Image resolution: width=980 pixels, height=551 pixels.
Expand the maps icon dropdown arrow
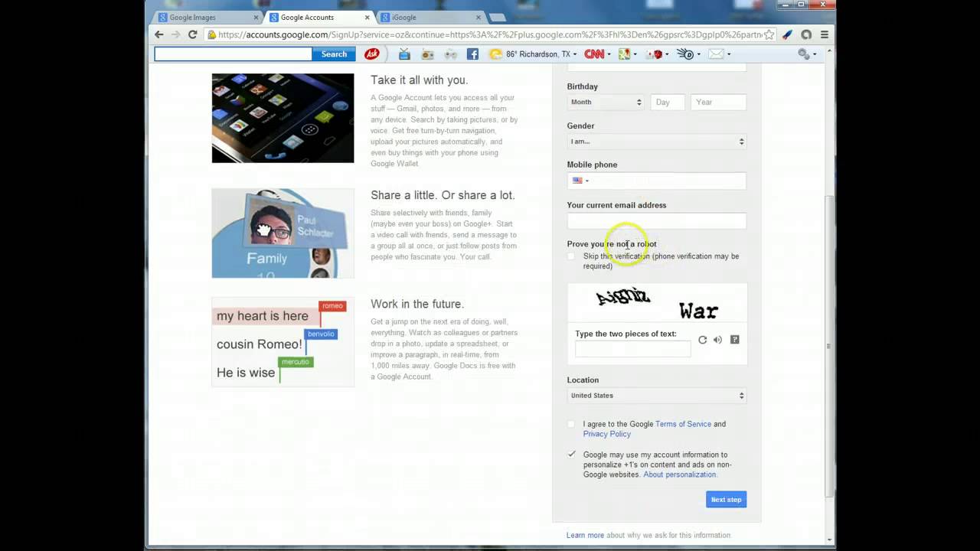pyautogui.click(x=635, y=54)
